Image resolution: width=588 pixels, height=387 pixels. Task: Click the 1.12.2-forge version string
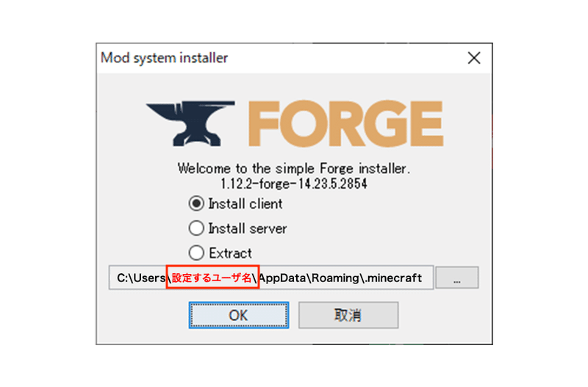pyautogui.click(x=293, y=184)
